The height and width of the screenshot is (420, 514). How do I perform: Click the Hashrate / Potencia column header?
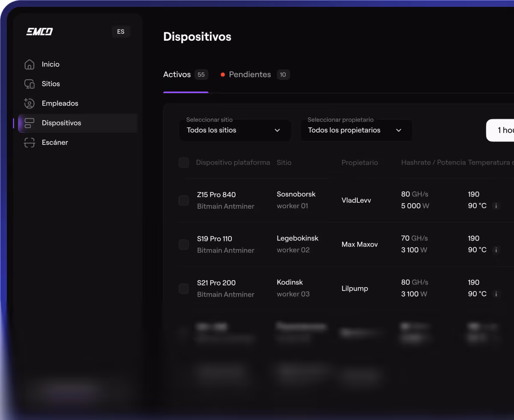point(433,162)
